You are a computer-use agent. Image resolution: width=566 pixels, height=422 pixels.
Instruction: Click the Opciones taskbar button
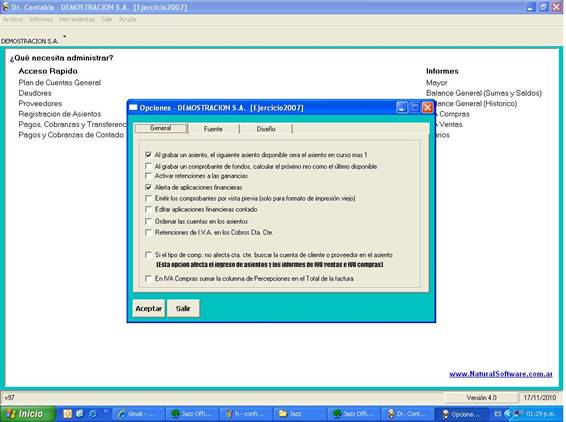[x=460, y=414]
